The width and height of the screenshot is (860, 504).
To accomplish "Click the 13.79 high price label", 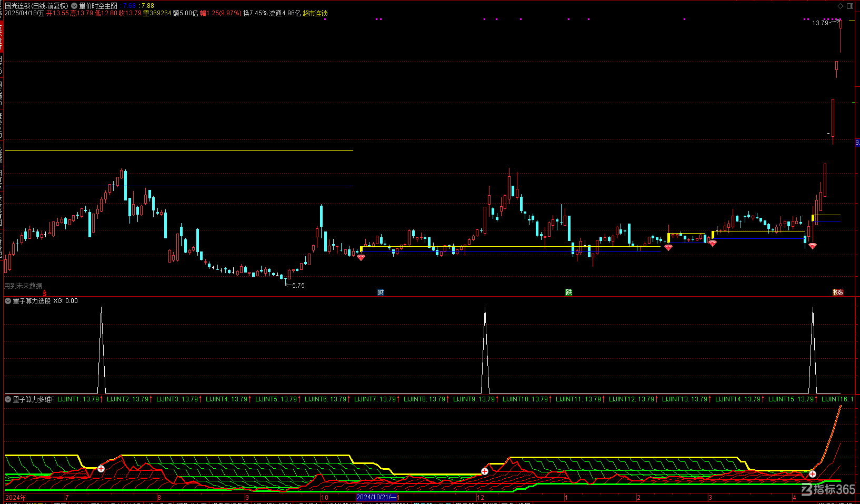I will [820, 23].
